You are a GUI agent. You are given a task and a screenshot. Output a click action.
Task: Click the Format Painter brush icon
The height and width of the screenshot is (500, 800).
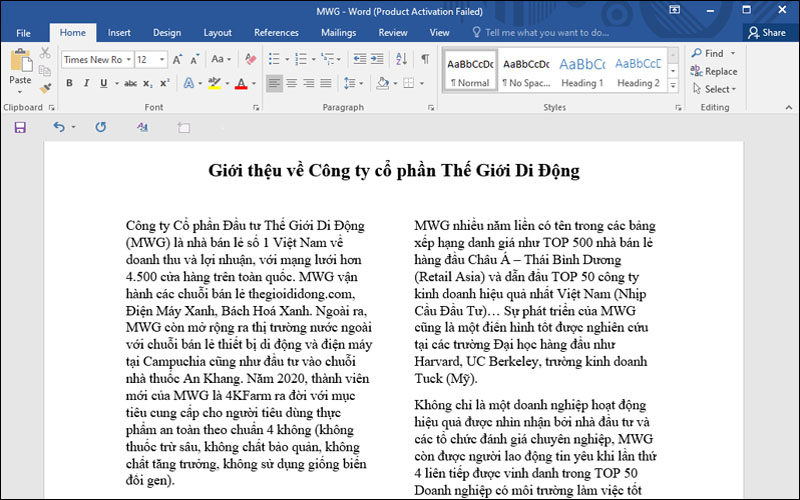pos(46,88)
